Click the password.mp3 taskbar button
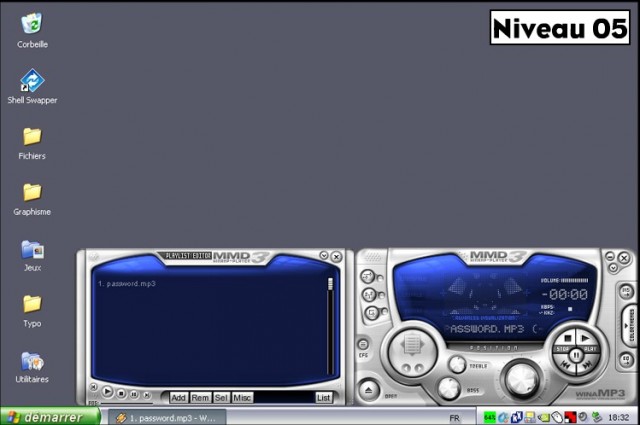 pyautogui.click(x=166, y=417)
